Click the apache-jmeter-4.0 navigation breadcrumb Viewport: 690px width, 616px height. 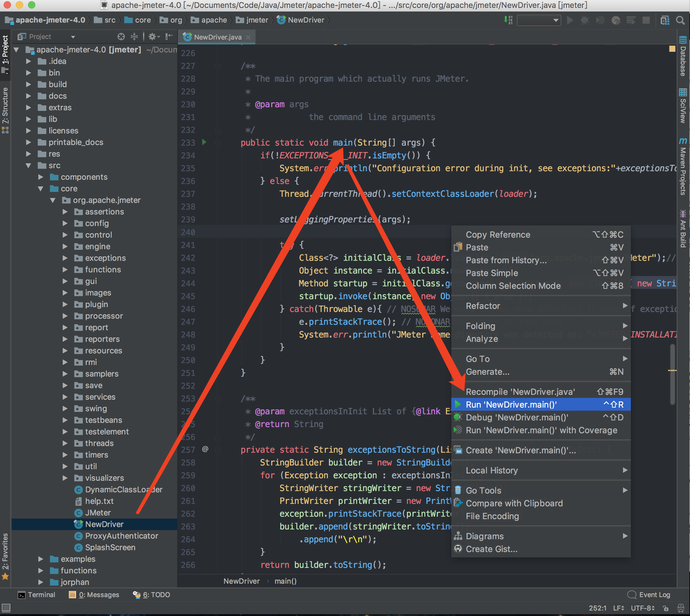[45, 20]
